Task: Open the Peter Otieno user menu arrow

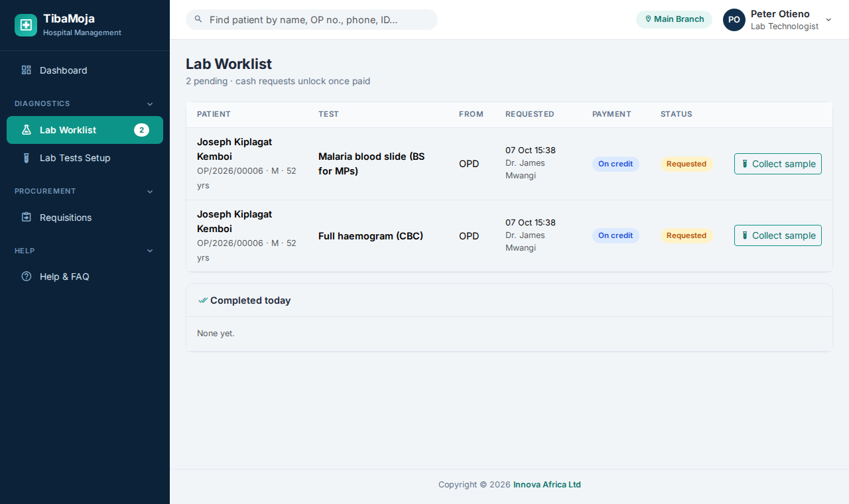Action: pyautogui.click(x=828, y=20)
